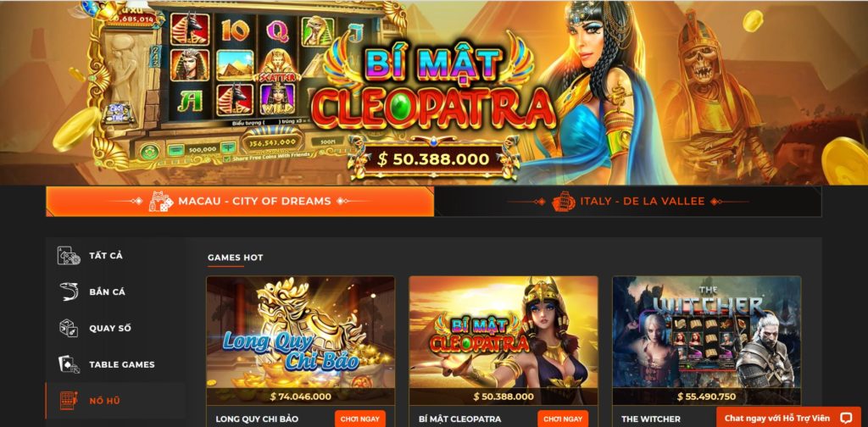Click Chơi Ngay for Bí Mật Cleopatra

point(563,419)
